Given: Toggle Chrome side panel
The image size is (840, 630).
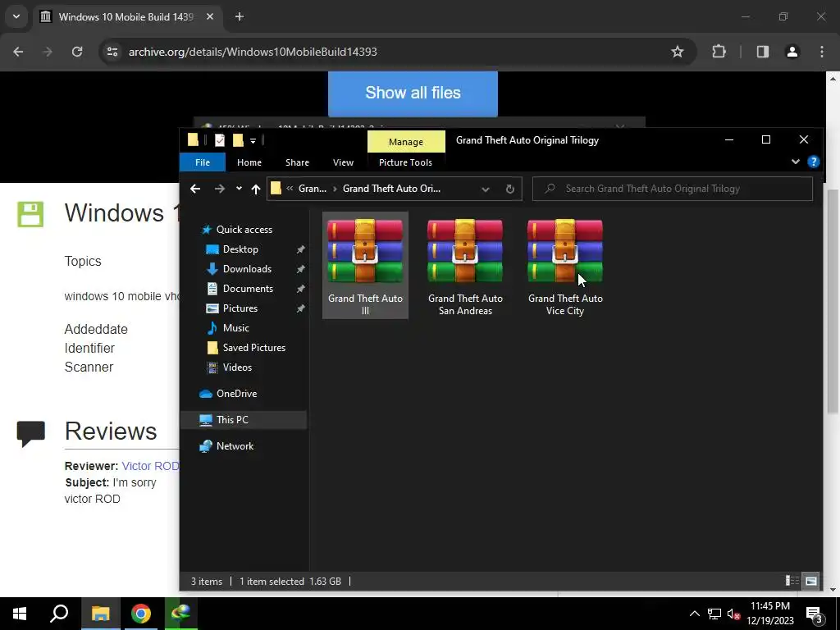Looking at the screenshot, I should [x=762, y=52].
